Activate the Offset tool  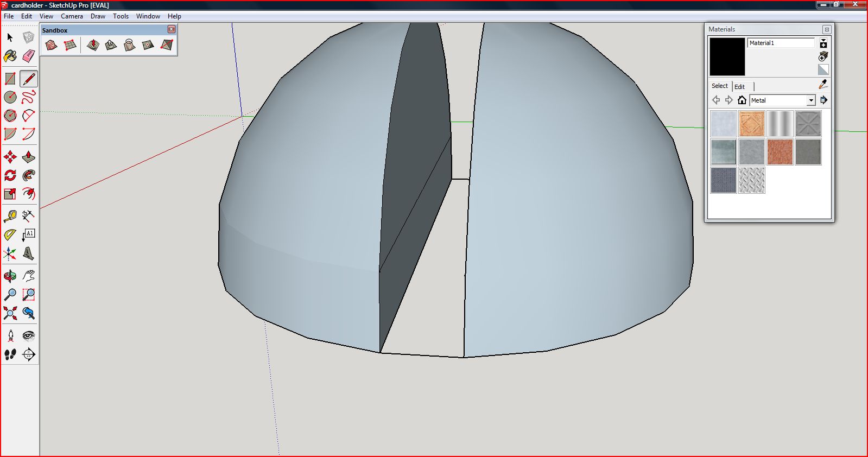tap(28, 194)
